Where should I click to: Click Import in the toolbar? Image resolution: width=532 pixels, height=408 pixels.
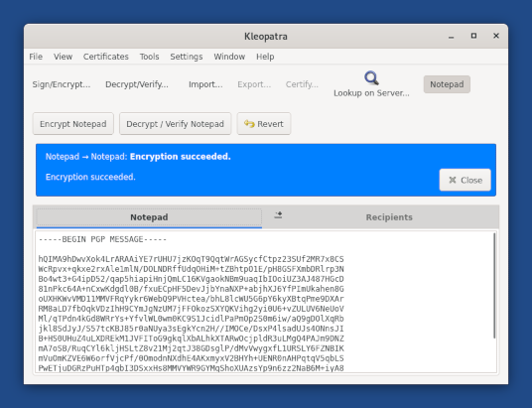(205, 84)
